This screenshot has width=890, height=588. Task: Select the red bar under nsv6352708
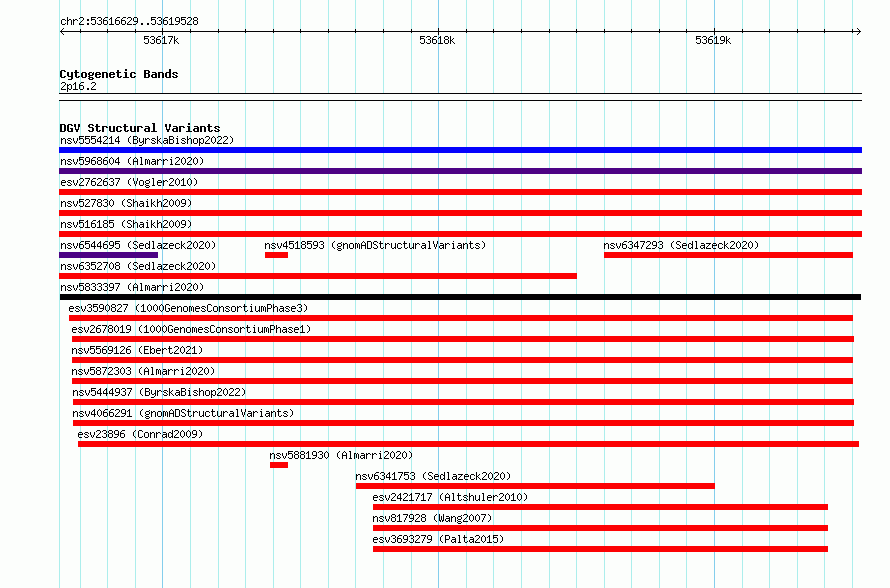318,276
